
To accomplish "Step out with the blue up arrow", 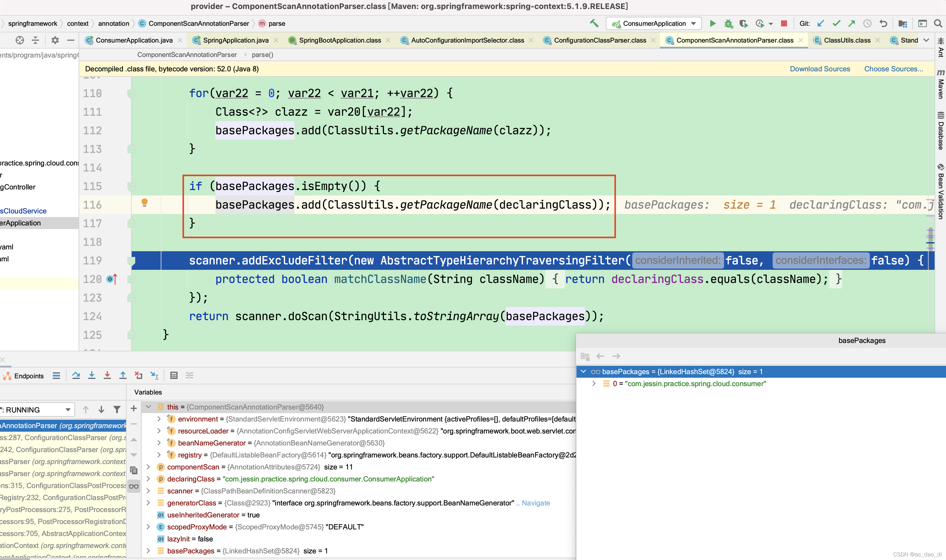I will [123, 375].
